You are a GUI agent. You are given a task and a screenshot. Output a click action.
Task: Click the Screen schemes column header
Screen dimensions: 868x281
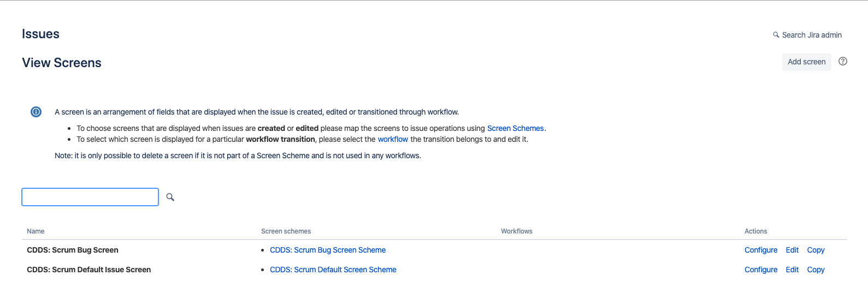(286, 231)
